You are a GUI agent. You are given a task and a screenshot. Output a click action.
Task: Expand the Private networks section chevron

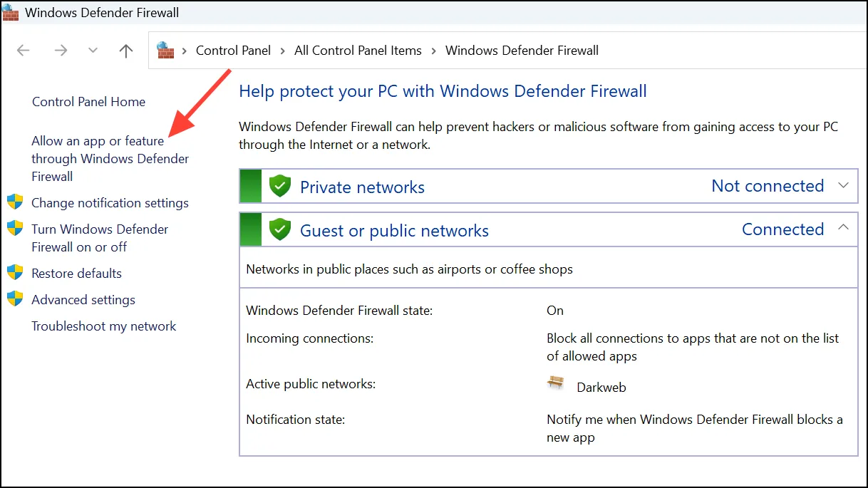(843, 185)
